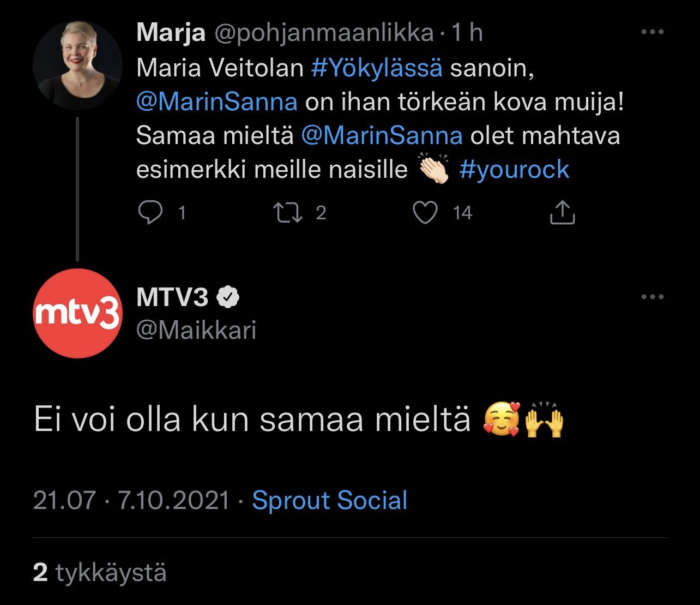Open the #yourock hashtag
The height and width of the screenshot is (605, 700).
pos(514,169)
